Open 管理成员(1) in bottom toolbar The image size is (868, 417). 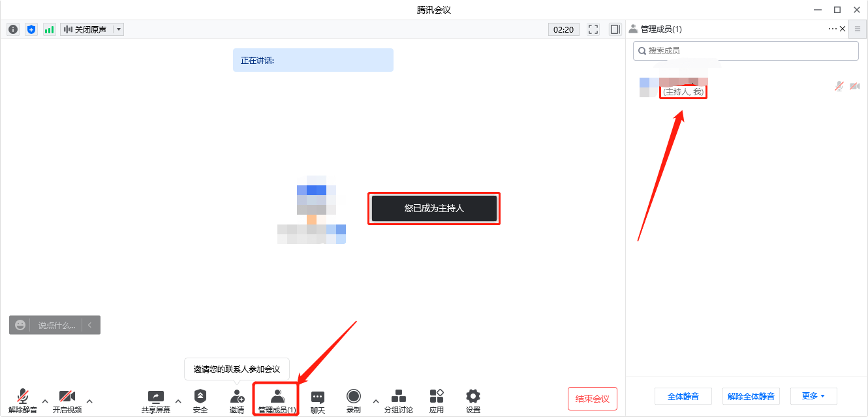277,401
